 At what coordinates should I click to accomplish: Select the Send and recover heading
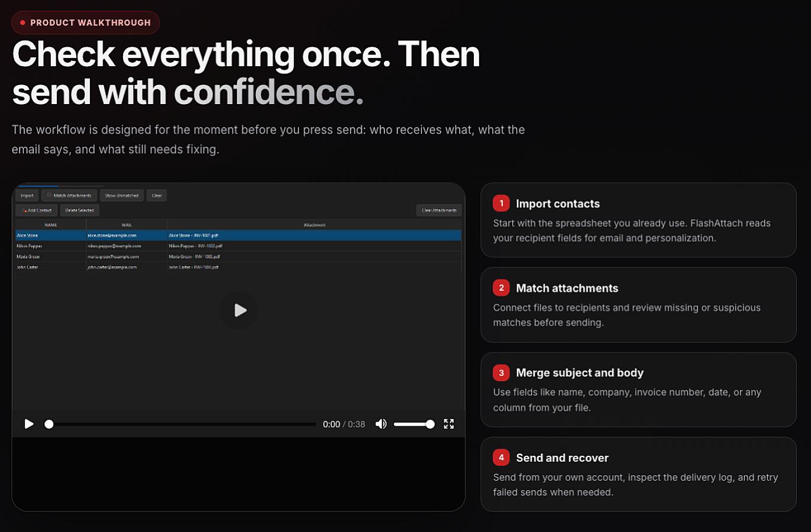[562, 458]
